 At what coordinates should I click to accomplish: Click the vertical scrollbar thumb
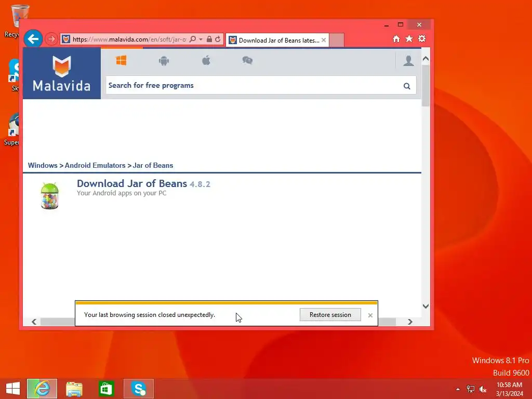point(425,85)
